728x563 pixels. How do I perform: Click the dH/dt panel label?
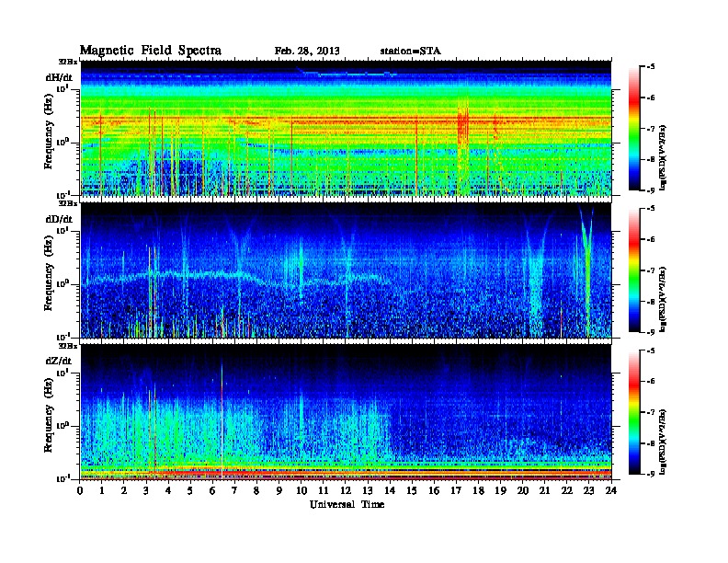(x=59, y=77)
